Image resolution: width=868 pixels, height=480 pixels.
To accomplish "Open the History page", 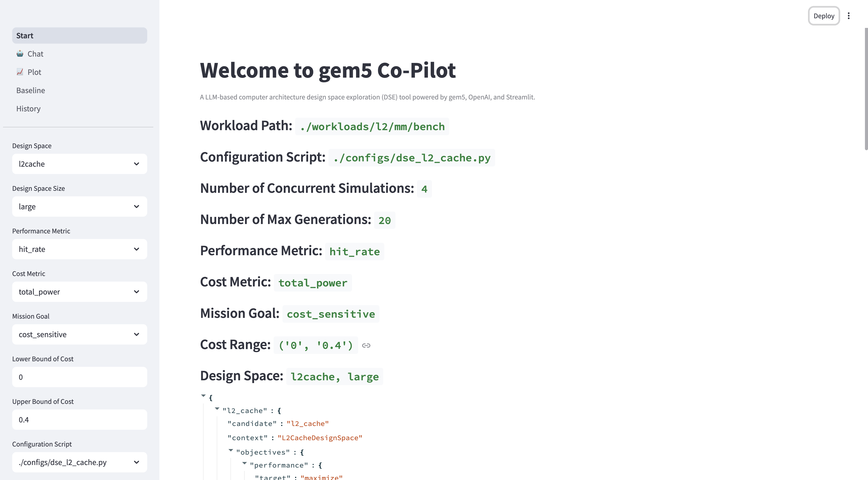I will pyautogui.click(x=28, y=109).
